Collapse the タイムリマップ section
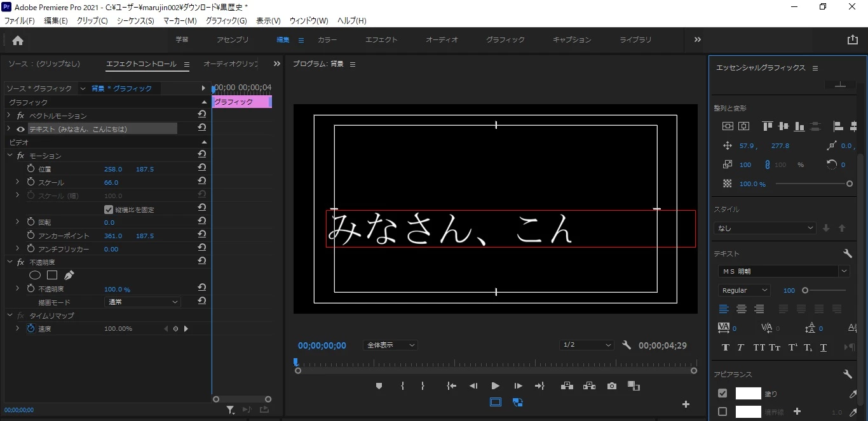 (10, 316)
